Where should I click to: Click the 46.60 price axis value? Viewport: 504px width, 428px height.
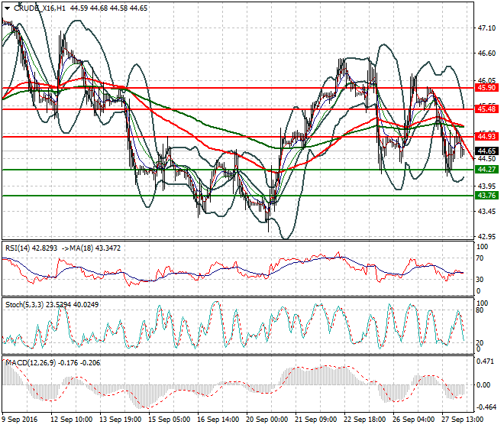(486, 53)
